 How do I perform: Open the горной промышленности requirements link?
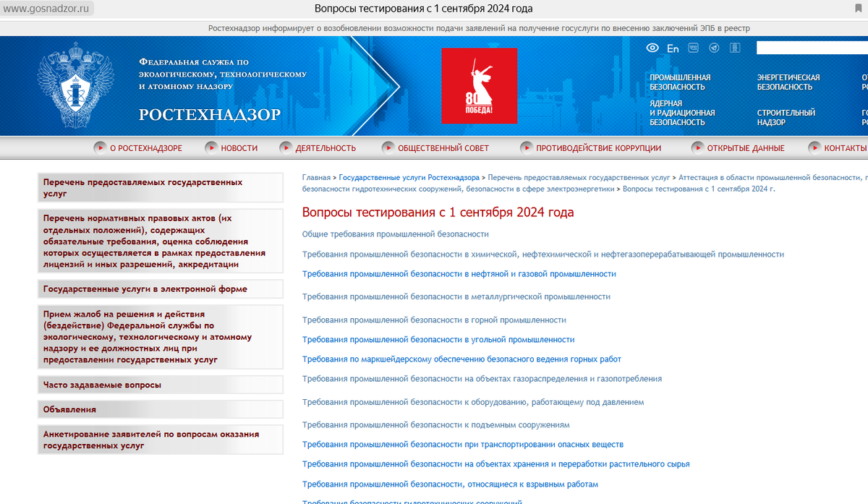434,320
